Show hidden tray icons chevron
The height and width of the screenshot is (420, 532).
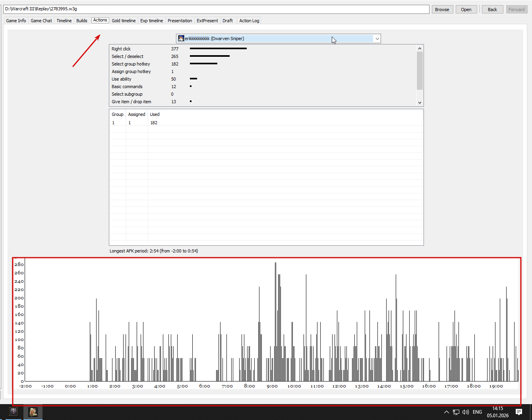(x=446, y=412)
